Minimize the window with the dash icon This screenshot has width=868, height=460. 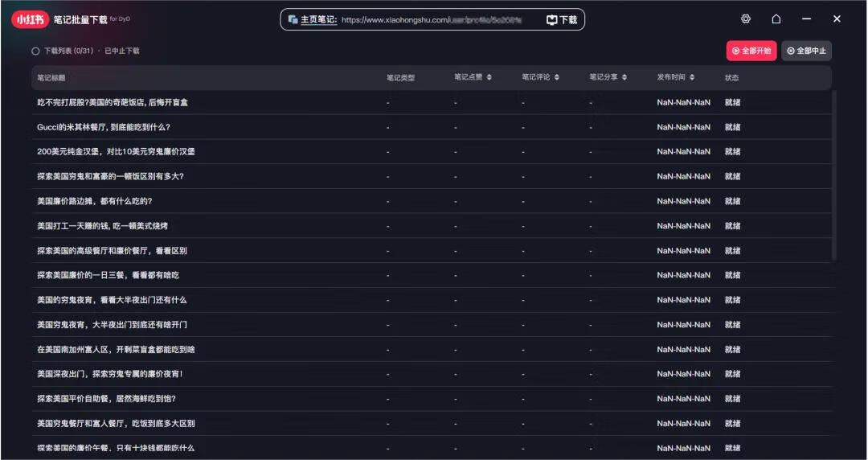pos(806,19)
